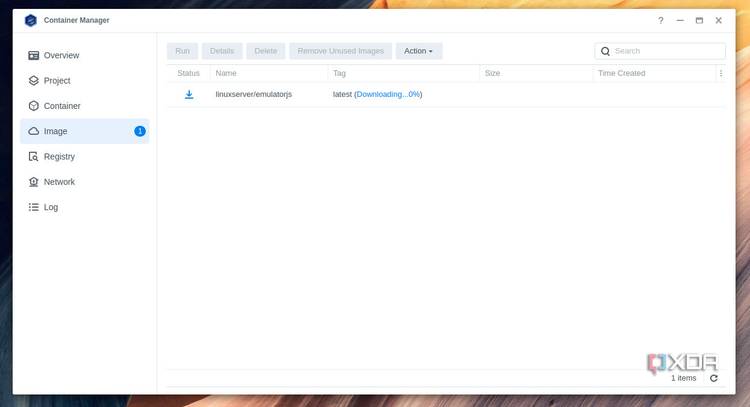Click Remove Unused Images button
Screen dimensions: 750x407
tap(341, 51)
